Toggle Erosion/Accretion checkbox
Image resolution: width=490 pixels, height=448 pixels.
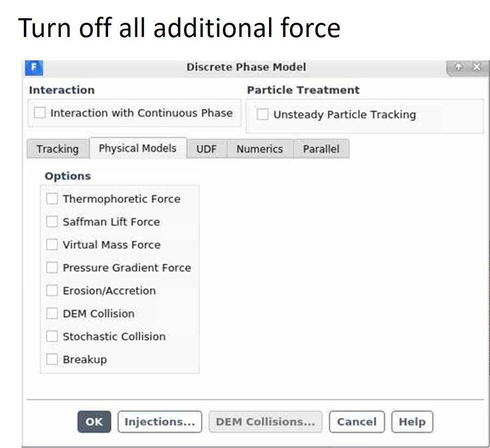[x=52, y=290]
